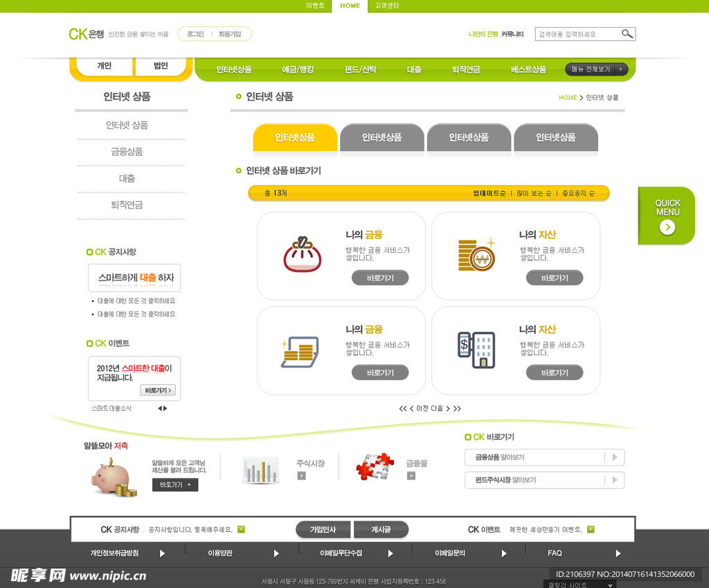This screenshot has height=588, width=709.
Task: Click arrow next to 이메일문의
Action: pos(504,553)
